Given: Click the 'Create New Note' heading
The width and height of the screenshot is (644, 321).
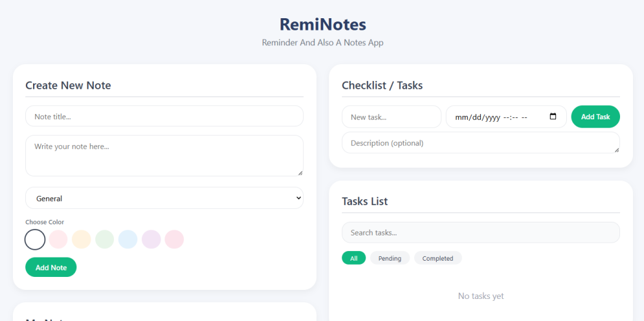Looking at the screenshot, I should click(x=68, y=86).
